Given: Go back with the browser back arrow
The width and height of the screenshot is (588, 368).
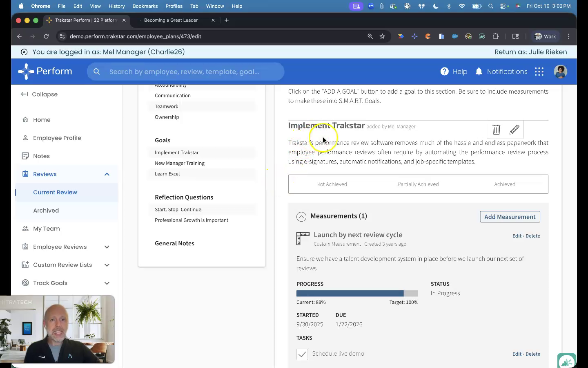Looking at the screenshot, I should pyautogui.click(x=19, y=36).
